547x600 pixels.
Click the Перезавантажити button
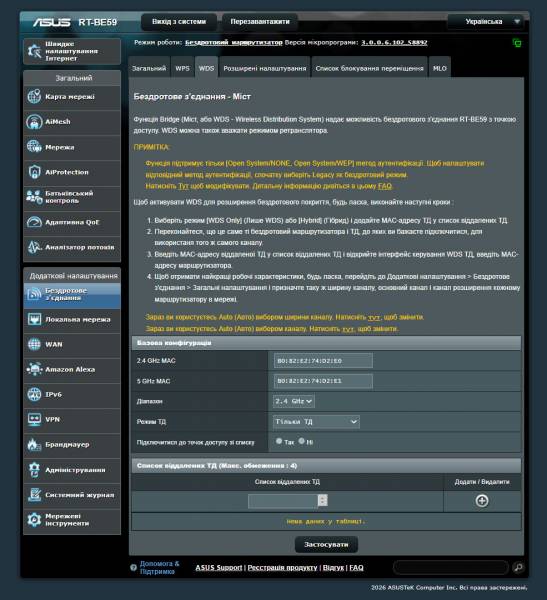click(260, 21)
